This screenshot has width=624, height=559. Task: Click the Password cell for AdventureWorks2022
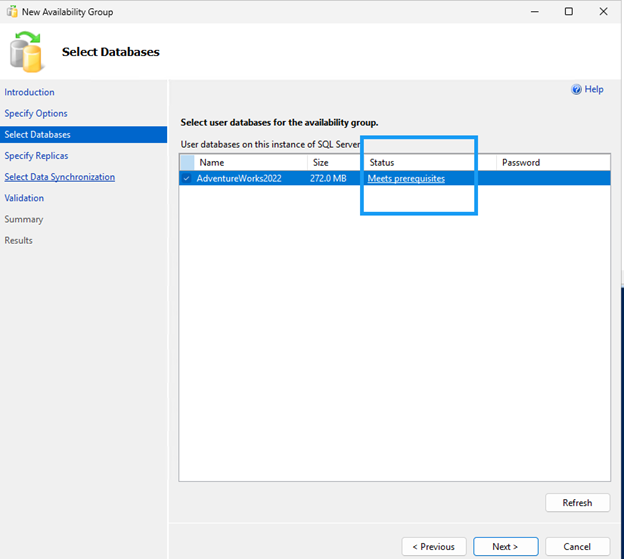tap(553, 178)
